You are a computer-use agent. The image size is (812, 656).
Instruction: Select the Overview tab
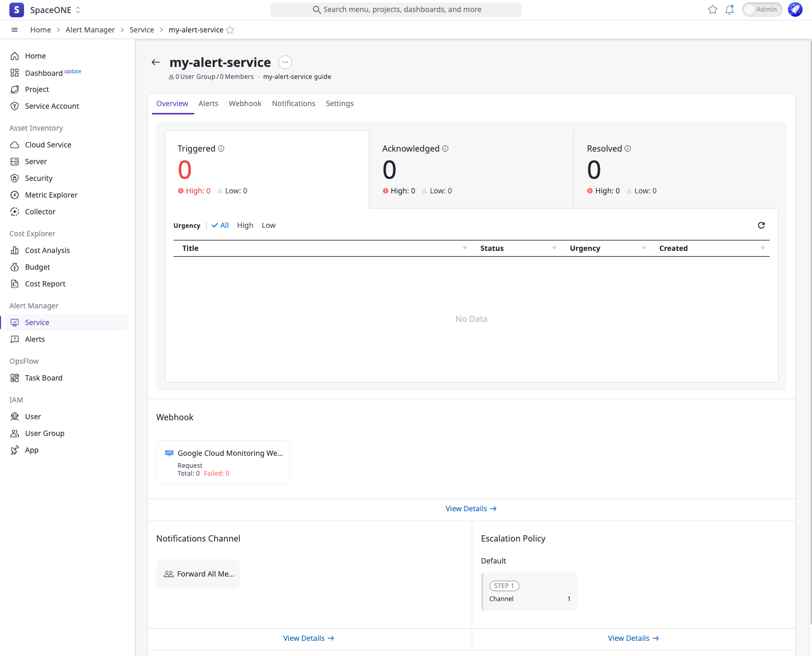(x=172, y=103)
